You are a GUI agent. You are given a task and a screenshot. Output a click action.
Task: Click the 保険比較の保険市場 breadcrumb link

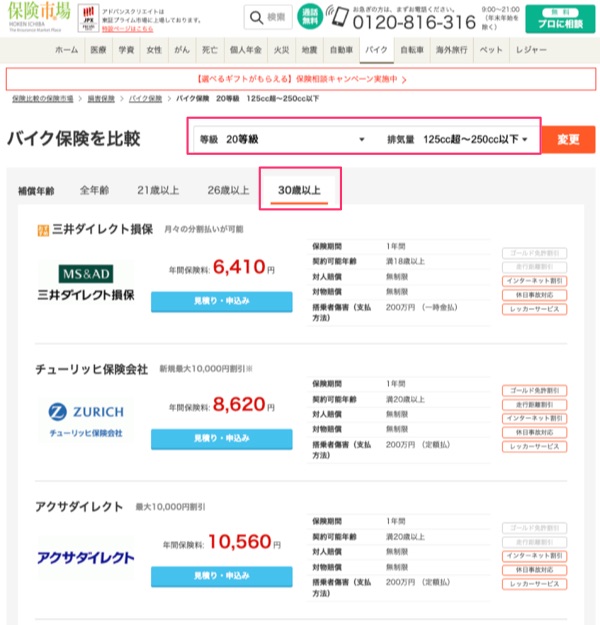[x=43, y=98]
